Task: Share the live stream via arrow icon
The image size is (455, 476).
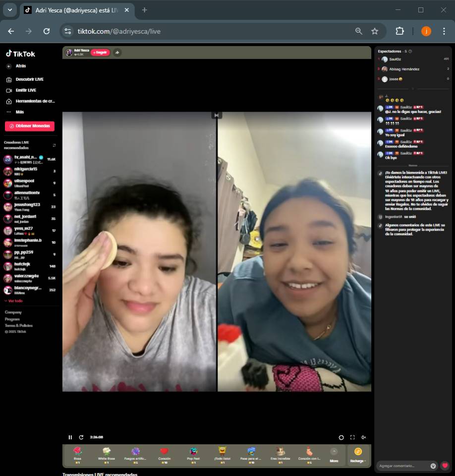Action: coord(117,53)
